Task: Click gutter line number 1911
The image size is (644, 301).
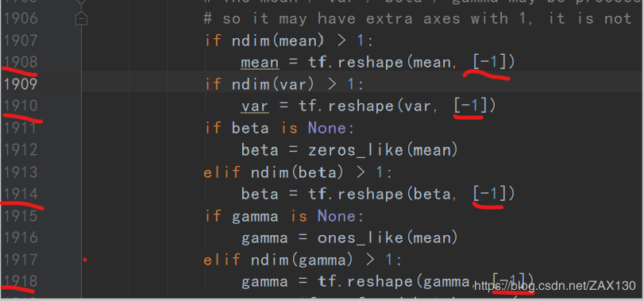Action: 21,128
